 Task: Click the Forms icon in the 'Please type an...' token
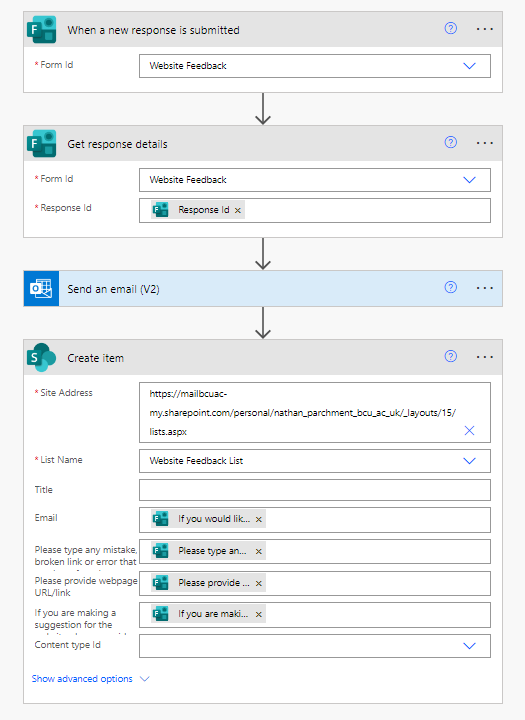click(160, 551)
